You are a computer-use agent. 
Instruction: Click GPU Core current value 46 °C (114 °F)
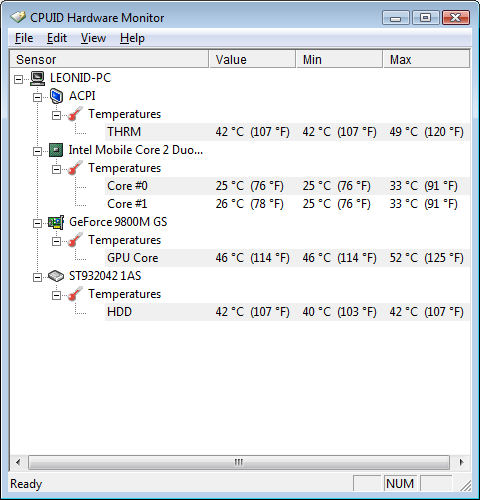[252, 258]
